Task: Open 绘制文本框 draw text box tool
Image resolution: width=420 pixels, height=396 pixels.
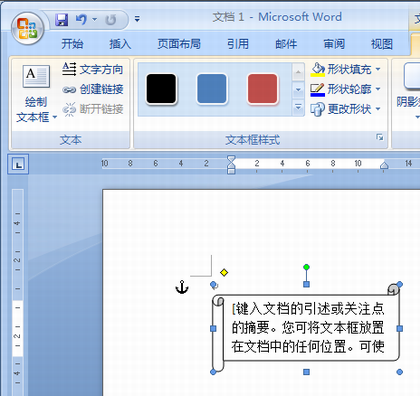Action: coord(36,94)
